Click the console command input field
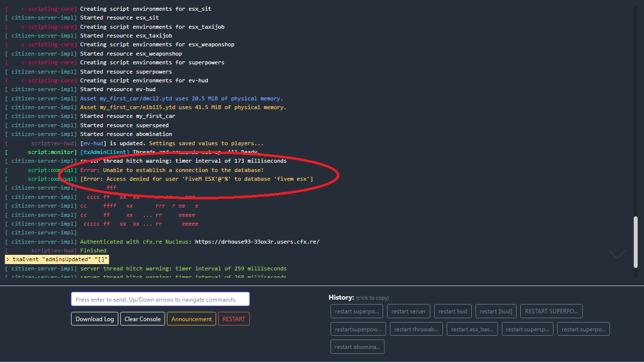Screen dimensions: 644x363 [160, 299]
